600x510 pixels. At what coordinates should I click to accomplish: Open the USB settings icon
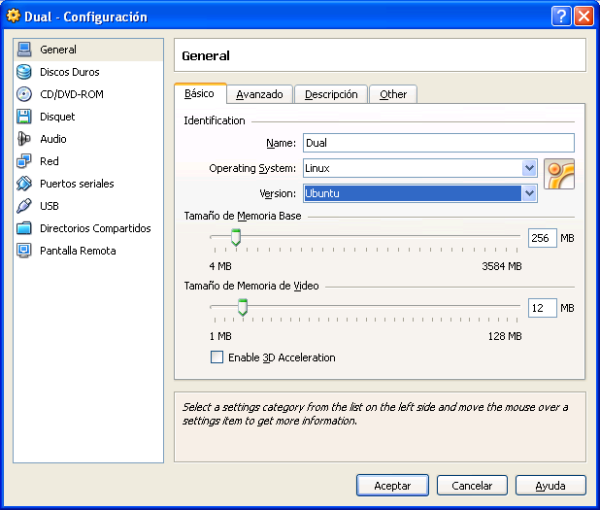tap(24, 206)
